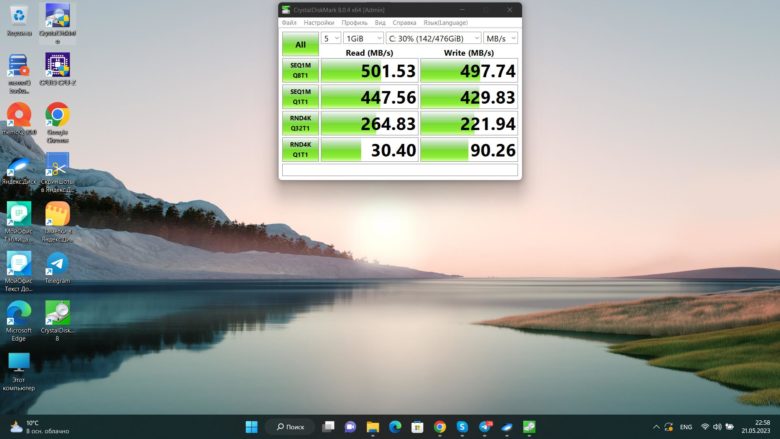Run the RND4K Q32T1 test
This screenshot has height=439, width=780.
tap(300, 123)
